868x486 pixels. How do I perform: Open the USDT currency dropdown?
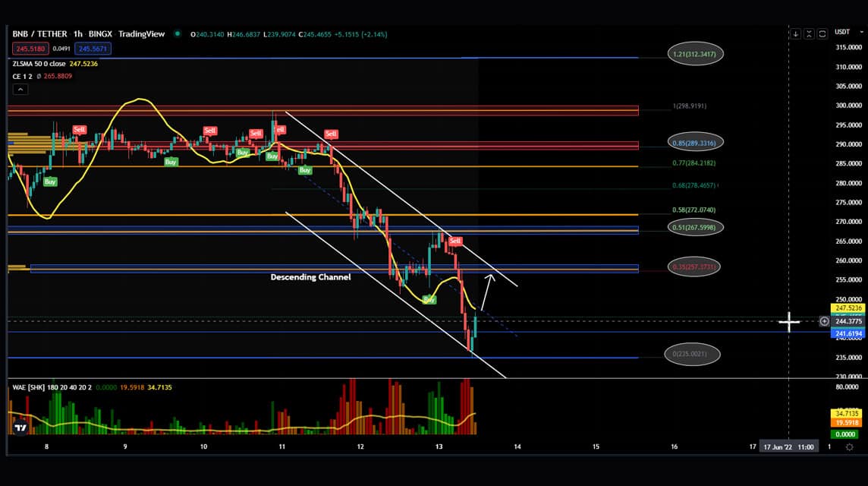848,32
